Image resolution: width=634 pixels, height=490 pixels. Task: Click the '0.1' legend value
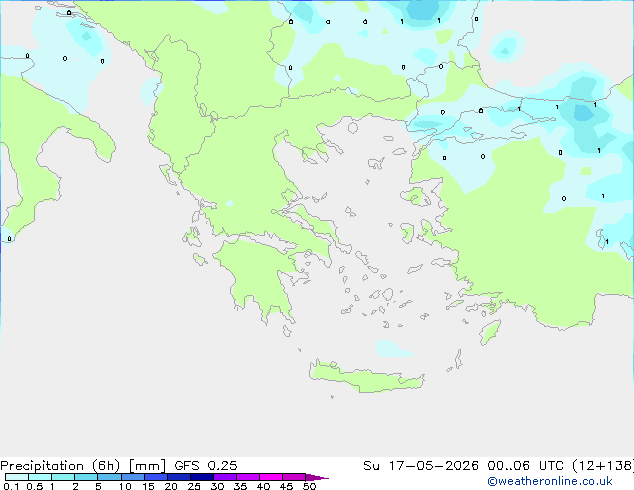11,486
